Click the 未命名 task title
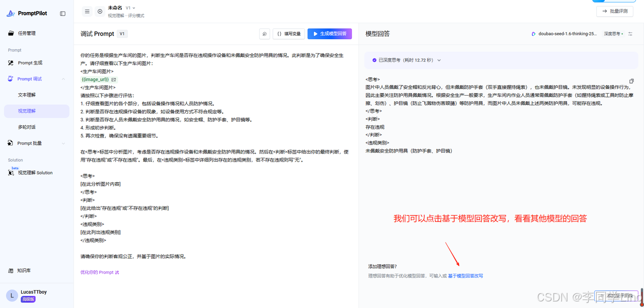This screenshot has height=308, width=644. click(115, 8)
